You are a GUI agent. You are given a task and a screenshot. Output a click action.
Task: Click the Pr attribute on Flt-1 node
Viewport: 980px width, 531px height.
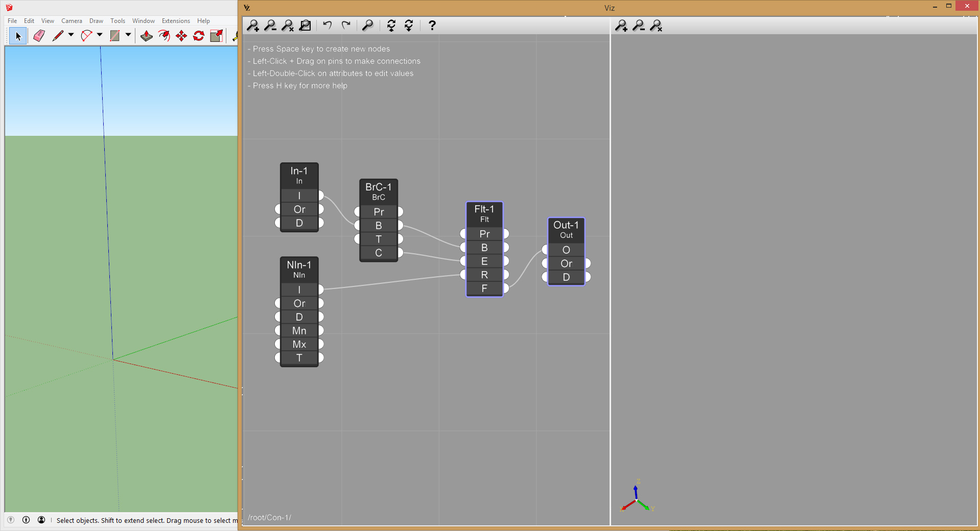484,234
